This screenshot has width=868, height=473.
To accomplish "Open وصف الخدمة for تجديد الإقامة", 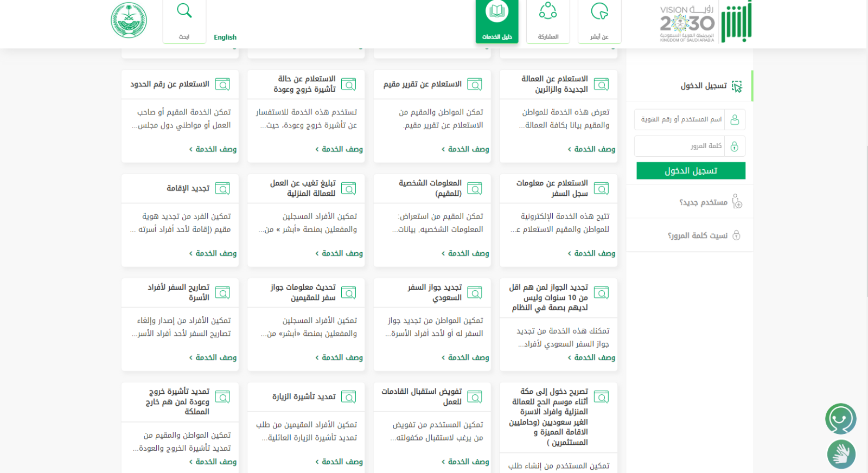I will point(213,253).
